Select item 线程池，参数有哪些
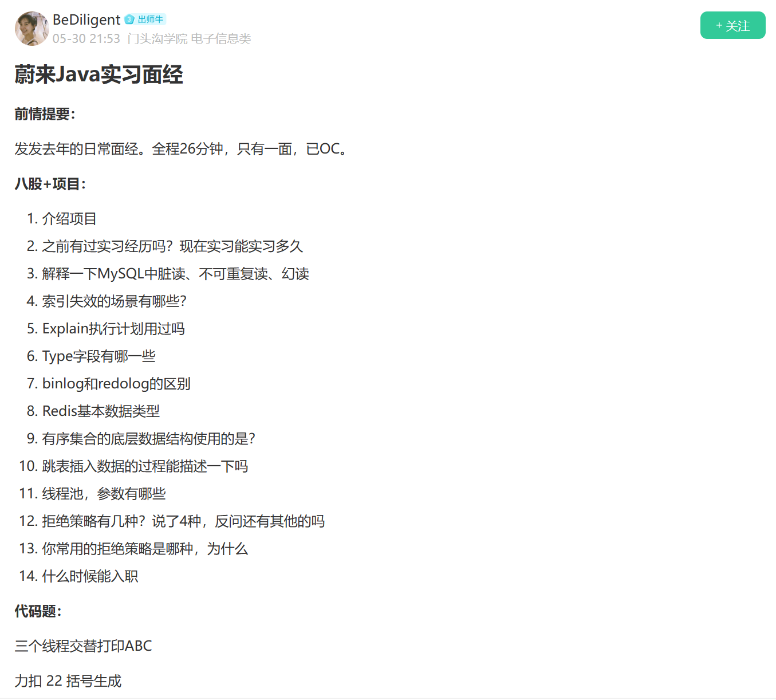The height and width of the screenshot is (700, 776). tap(104, 494)
